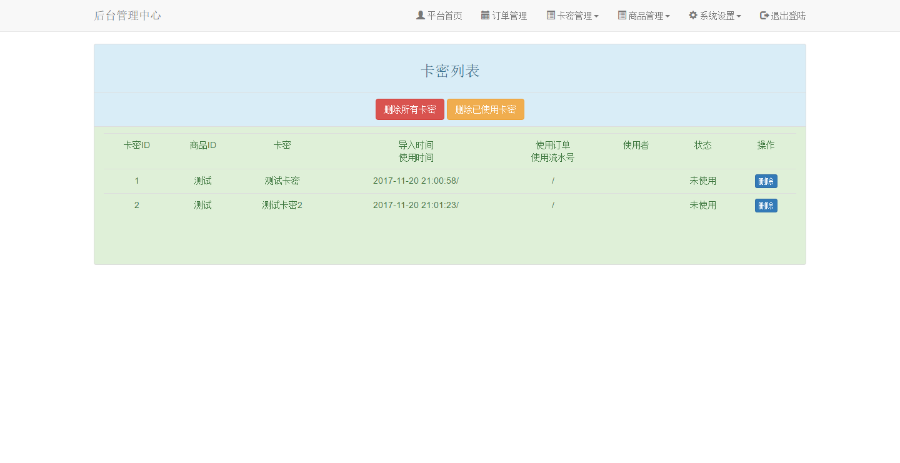
Task: Click the 卡密ID column header
Action: pos(137,145)
